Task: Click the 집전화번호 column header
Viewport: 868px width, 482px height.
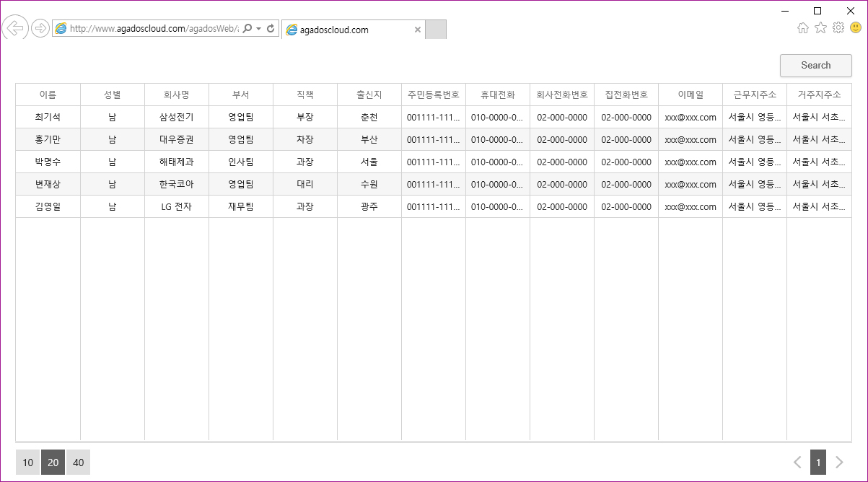Action: pos(626,95)
